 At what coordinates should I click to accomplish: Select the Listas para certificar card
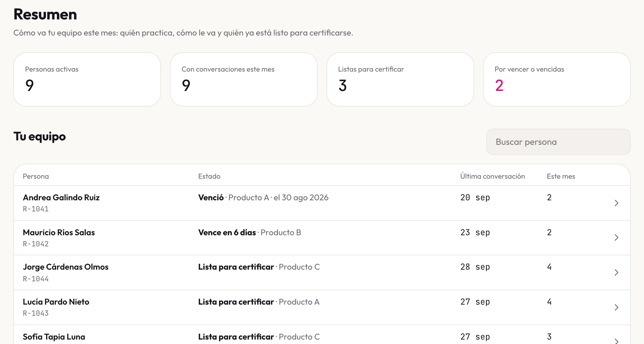(400, 79)
